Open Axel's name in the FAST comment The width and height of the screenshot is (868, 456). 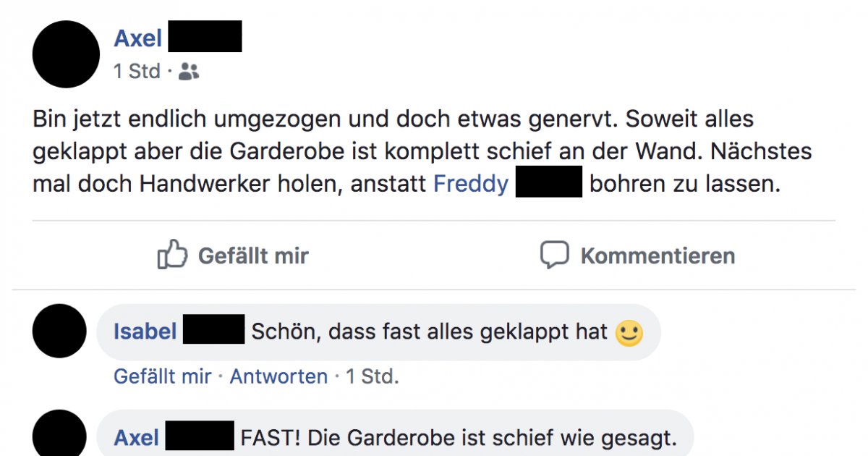click(137, 438)
